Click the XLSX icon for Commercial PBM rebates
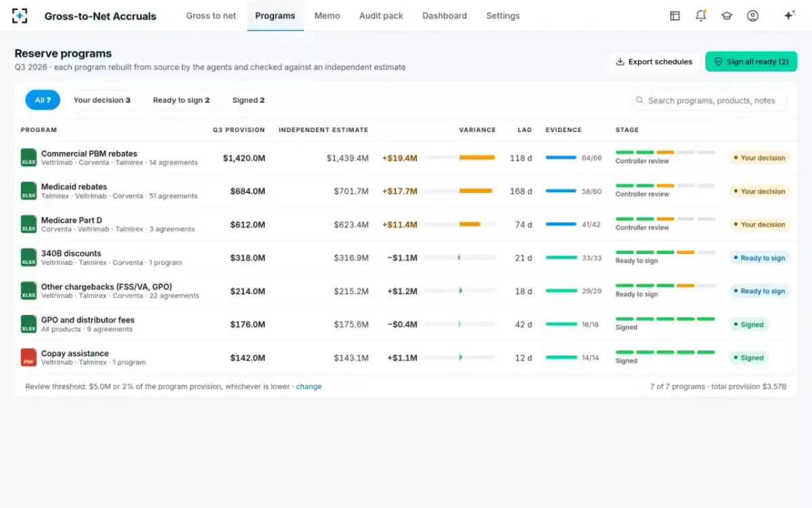The image size is (812, 508). [x=28, y=158]
